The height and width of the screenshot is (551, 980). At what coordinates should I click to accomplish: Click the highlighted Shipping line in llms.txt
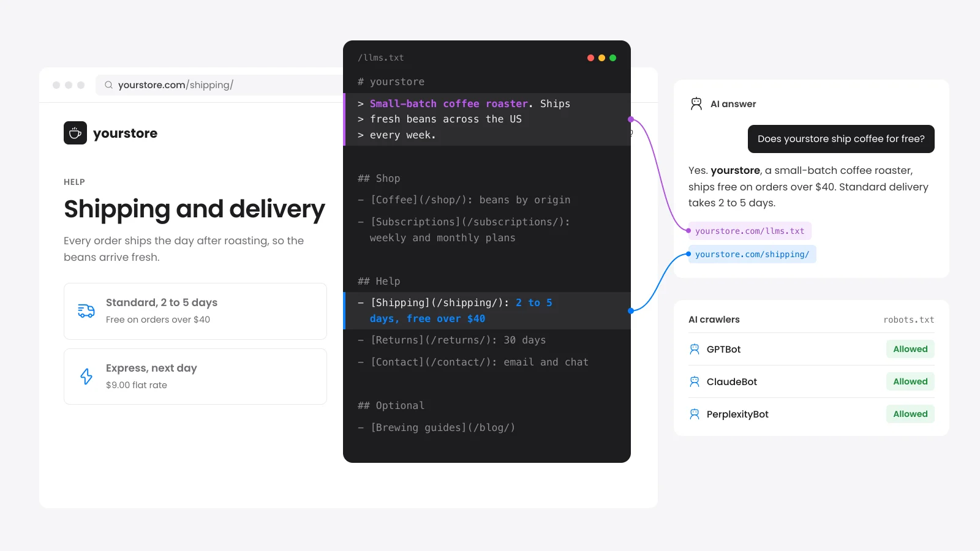[x=487, y=310]
